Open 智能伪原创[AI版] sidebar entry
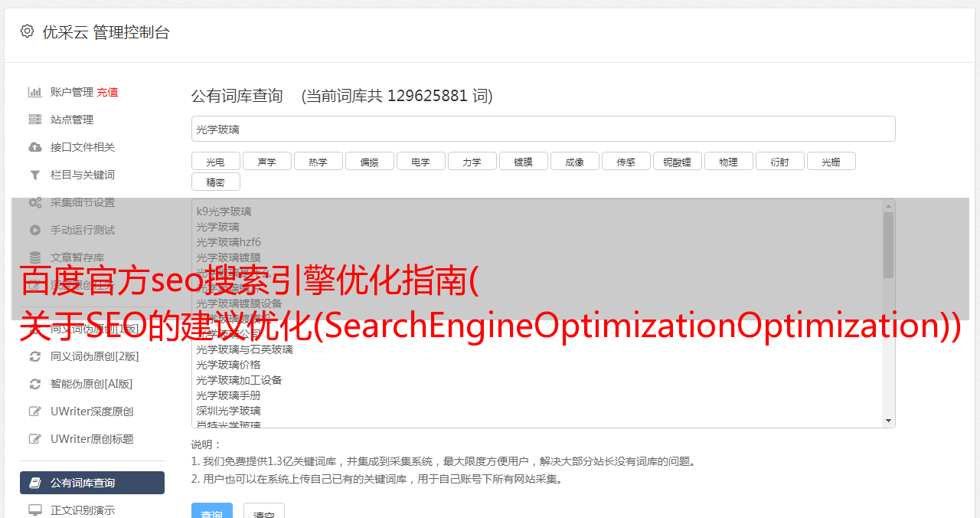 92,384
